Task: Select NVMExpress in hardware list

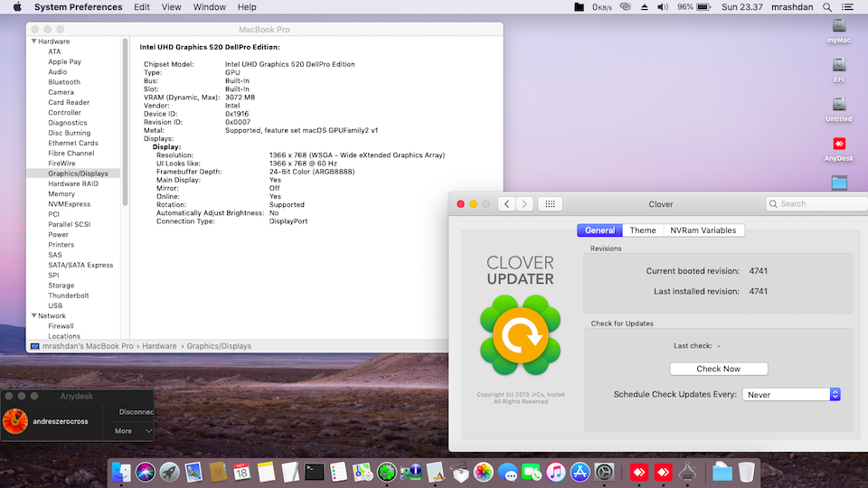Action: click(x=70, y=203)
